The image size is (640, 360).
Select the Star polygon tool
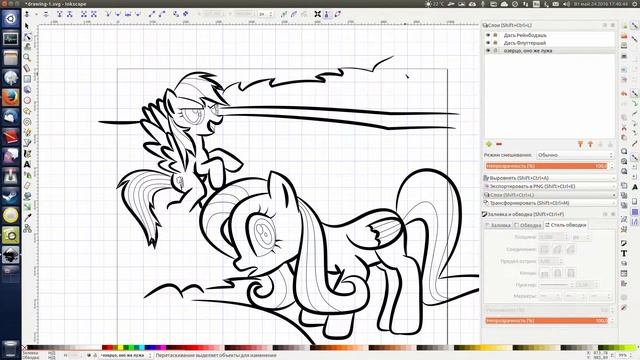coord(27,111)
